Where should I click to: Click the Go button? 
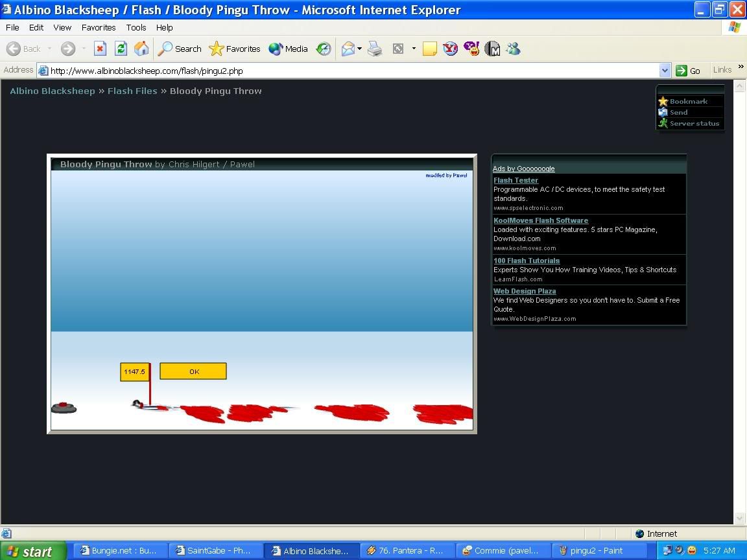coord(689,71)
